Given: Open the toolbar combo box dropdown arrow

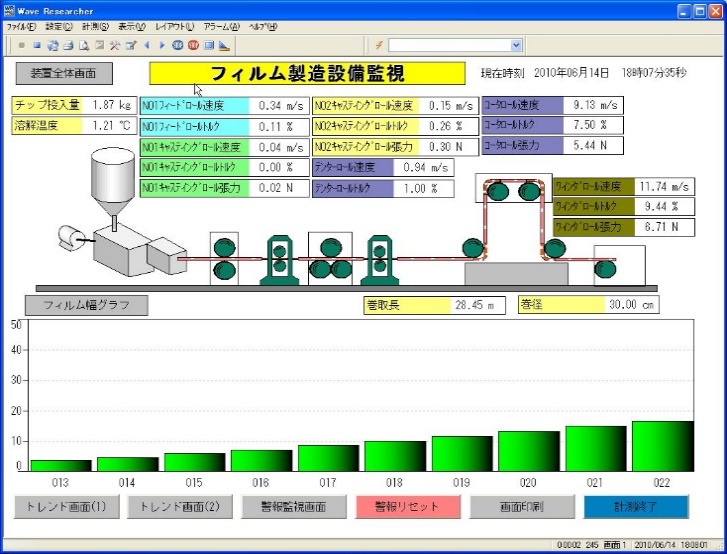Looking at the screenshot, I should click(x=516, y=45).
